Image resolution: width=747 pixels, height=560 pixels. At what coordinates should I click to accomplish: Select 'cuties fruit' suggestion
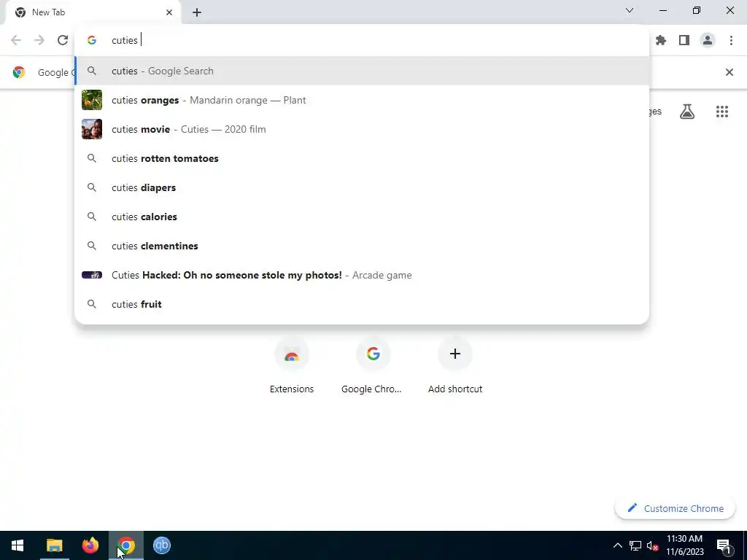362,304
